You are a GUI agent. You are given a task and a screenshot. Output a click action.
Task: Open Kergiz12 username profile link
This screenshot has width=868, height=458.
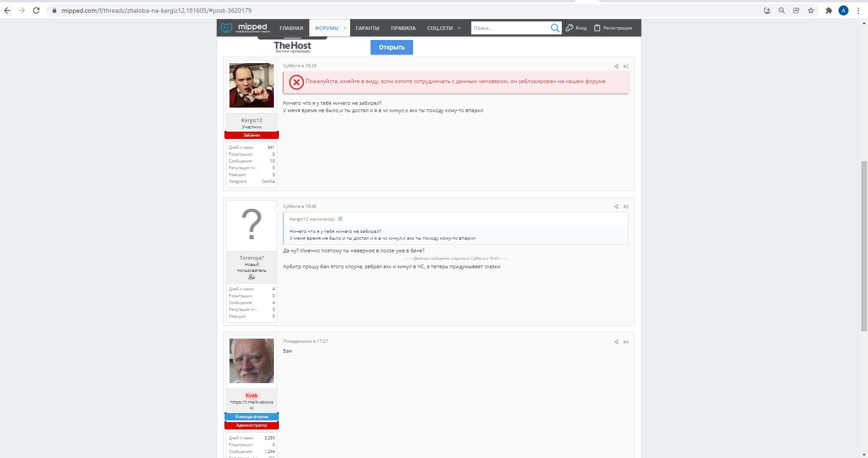pos(252,120)
